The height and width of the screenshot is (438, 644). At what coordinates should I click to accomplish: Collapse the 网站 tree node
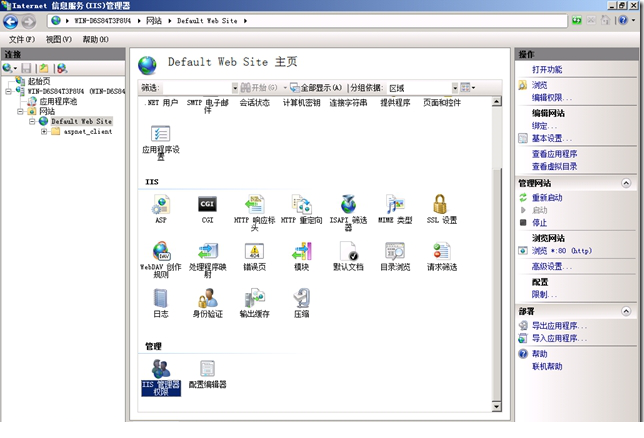[x=20, y=111]
